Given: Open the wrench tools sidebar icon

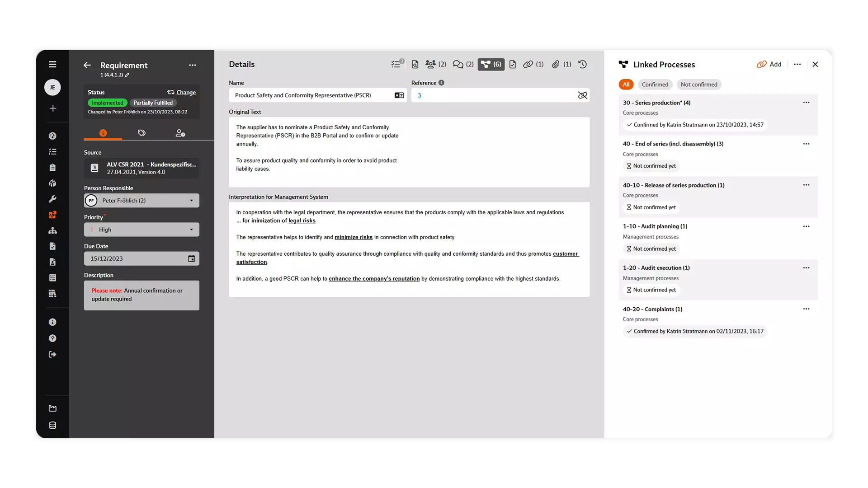Looking at the screenshot, I should [x=52, y=199].
